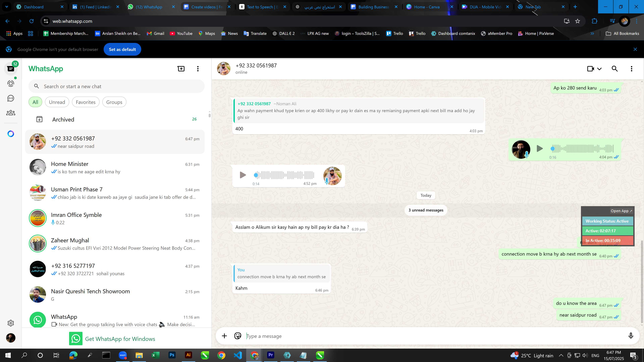The image size is (644, 362).
Task: Expand hidden bookmarks with double chevron
Action: coord(592,34)
